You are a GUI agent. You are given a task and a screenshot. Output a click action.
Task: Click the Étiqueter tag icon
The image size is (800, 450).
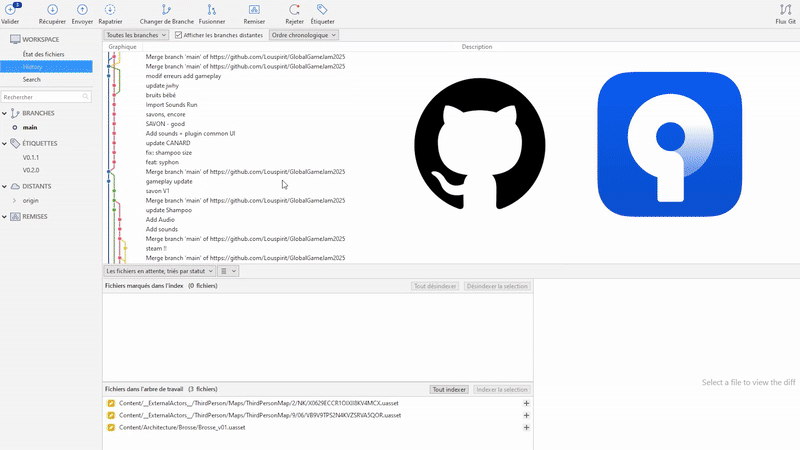[322, 9]
